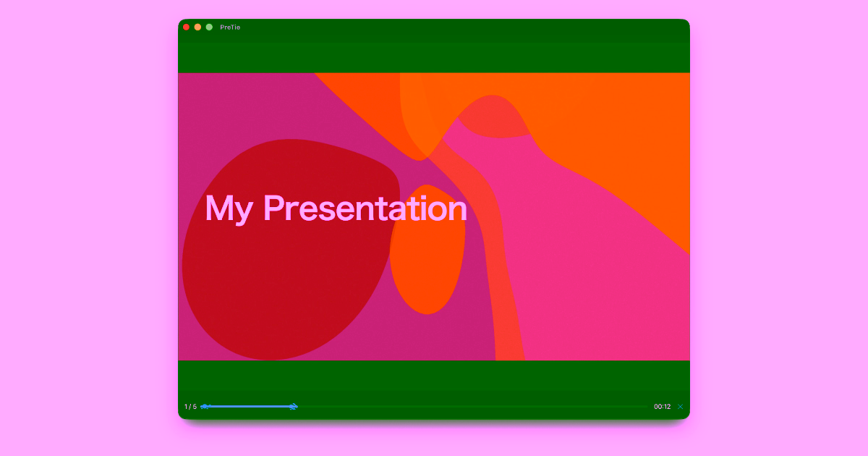Click the 1 / 5 slide counter

pos(190,407)
